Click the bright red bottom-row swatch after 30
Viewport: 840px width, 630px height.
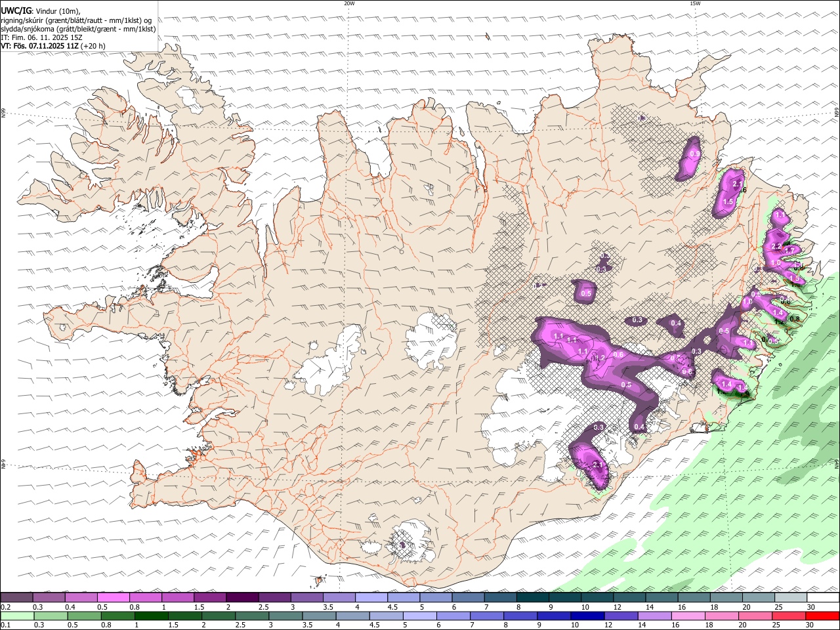823,616
